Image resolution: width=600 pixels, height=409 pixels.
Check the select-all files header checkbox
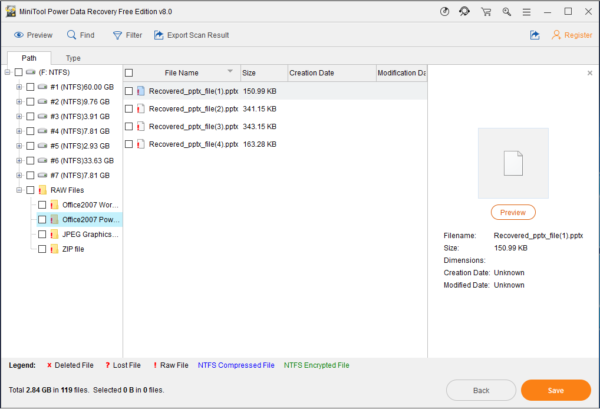pos(129,73)
